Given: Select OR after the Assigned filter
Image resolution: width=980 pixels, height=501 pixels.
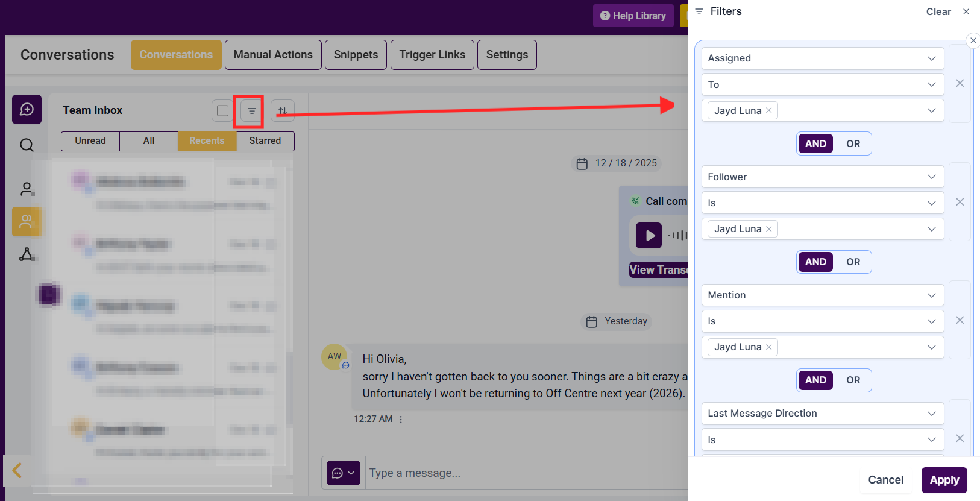Looking at the screenshot, I should click(x=853, y=143).
